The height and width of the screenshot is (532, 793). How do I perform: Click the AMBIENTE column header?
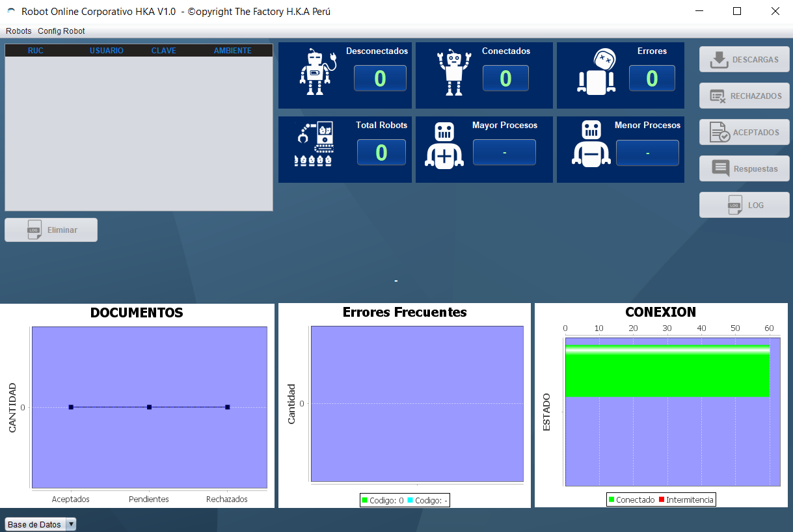[x=232, y=51]
